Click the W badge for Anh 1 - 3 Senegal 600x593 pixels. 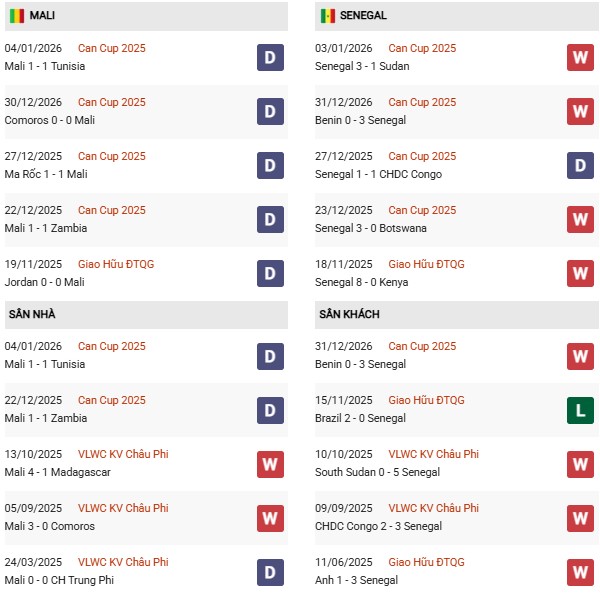point(580,571)
